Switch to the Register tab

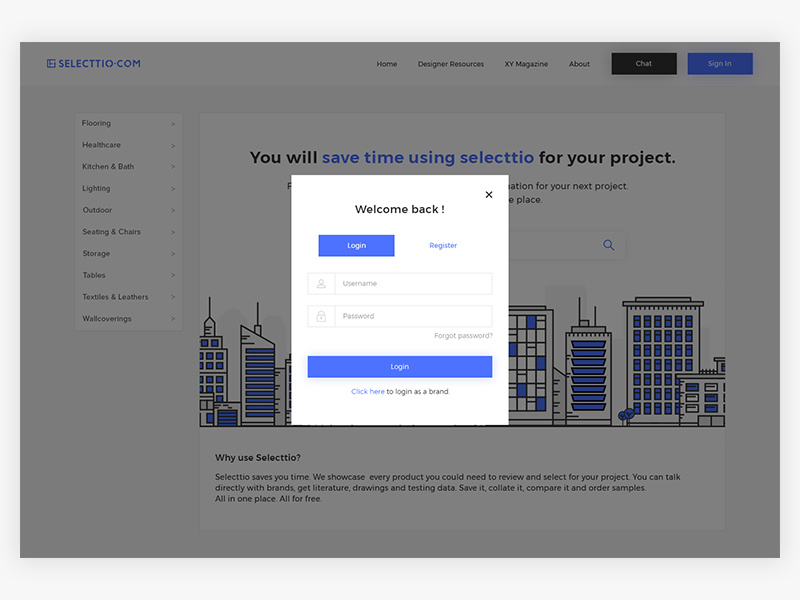click(443, 245)
